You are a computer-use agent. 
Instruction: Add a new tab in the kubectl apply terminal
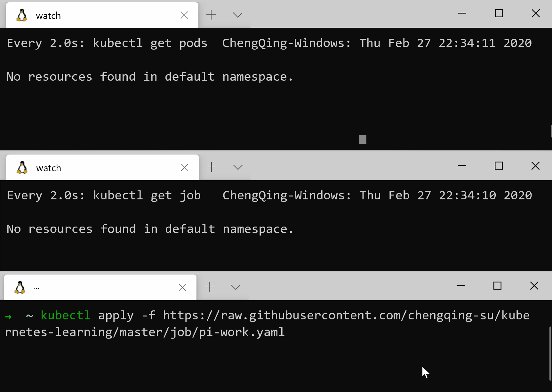pos(209,287)
